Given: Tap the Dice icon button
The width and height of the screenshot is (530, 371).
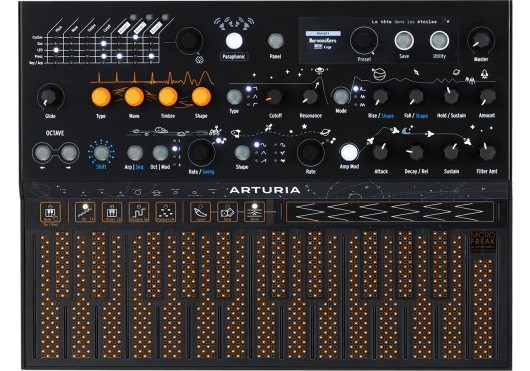Looking at the screenshot, I should pos(227,212).
